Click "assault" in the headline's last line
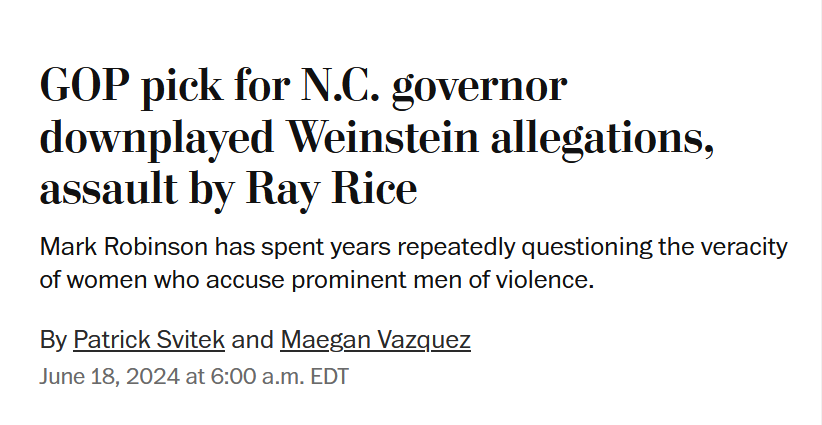Viewport: 822px width, 425px height. pos(108,188)
